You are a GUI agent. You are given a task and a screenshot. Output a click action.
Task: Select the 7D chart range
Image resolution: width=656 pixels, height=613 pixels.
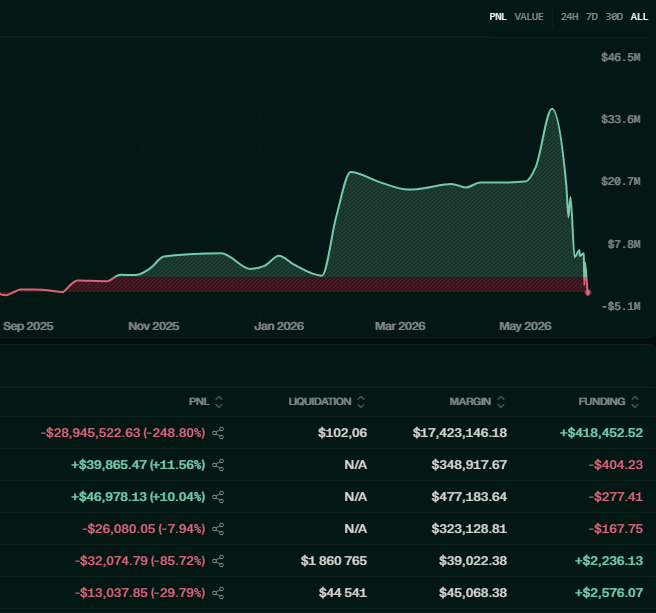[x=592, y=17]
